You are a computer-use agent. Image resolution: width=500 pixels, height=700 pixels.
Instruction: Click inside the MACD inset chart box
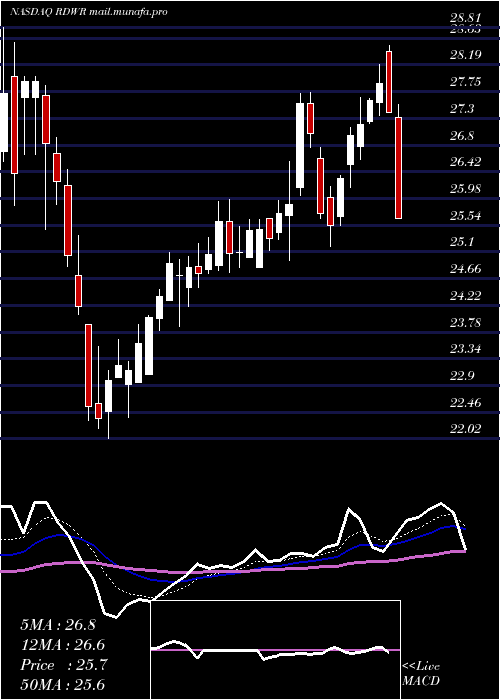point(275,650)
